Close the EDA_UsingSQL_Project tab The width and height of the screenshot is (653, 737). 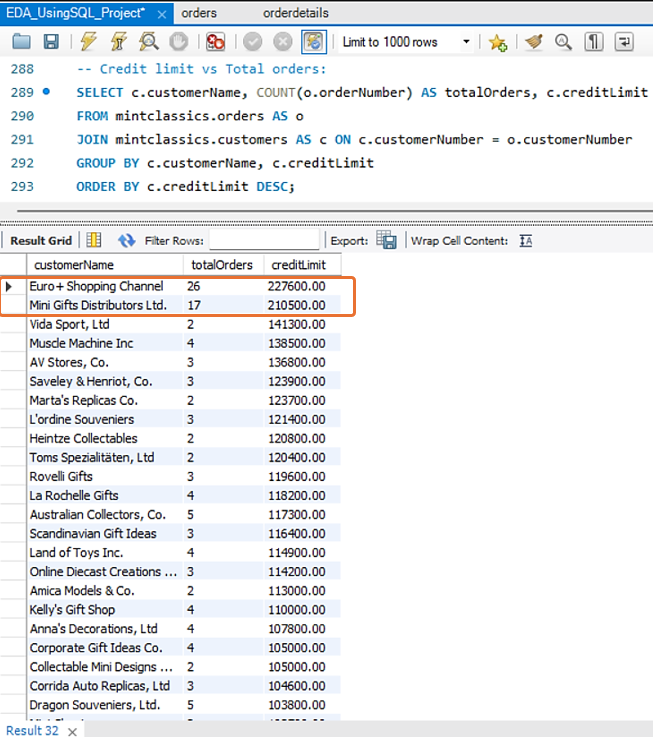(162, 15)
